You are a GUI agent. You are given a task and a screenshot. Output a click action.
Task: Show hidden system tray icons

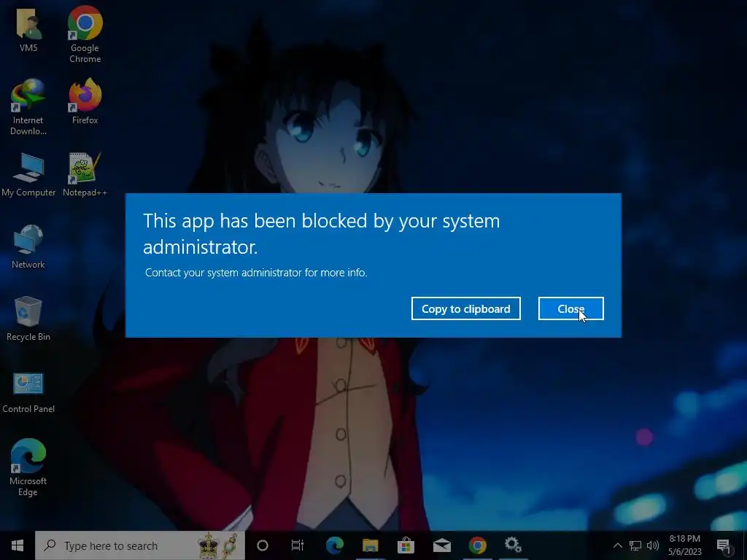(x=617, y=545)
